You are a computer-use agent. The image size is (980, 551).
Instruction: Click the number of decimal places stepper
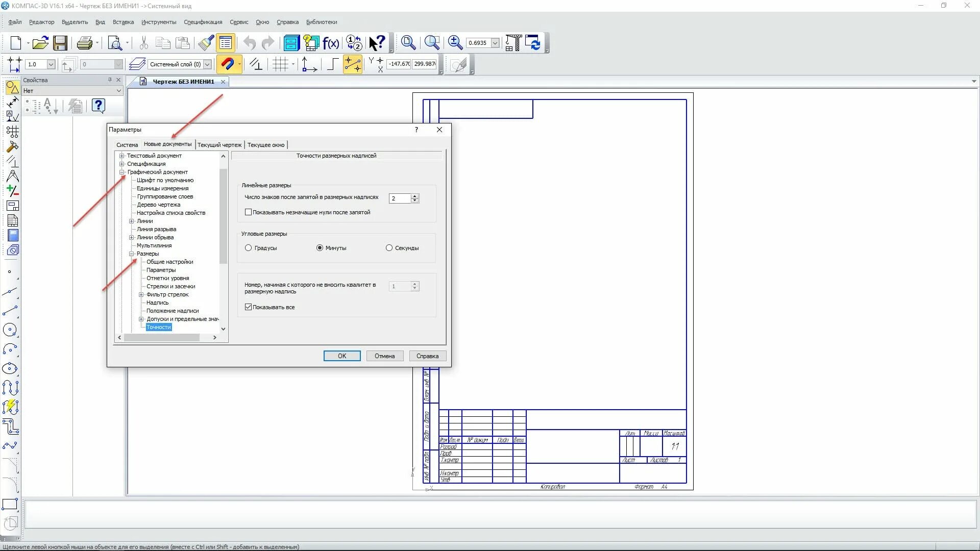pyautogui.click(x=414, y=197)
